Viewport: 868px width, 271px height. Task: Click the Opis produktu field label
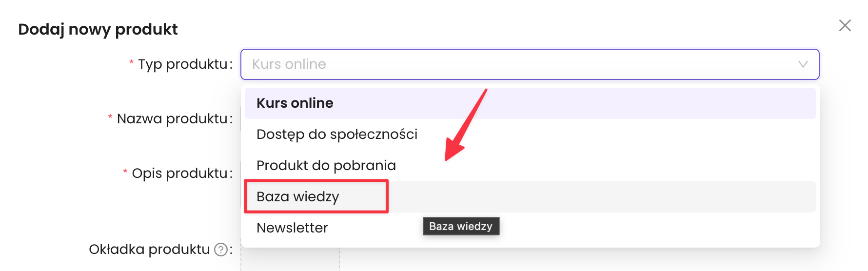(179, 174)
